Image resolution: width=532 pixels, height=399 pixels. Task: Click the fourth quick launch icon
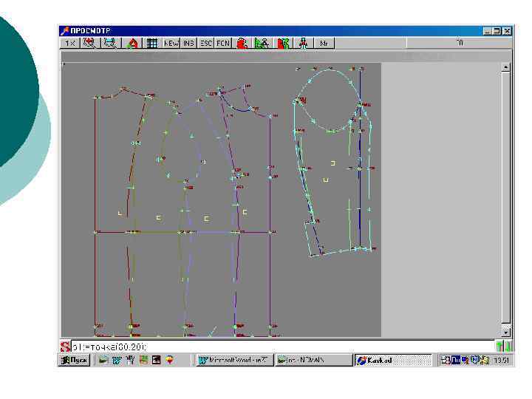click(x=143, y=360)
